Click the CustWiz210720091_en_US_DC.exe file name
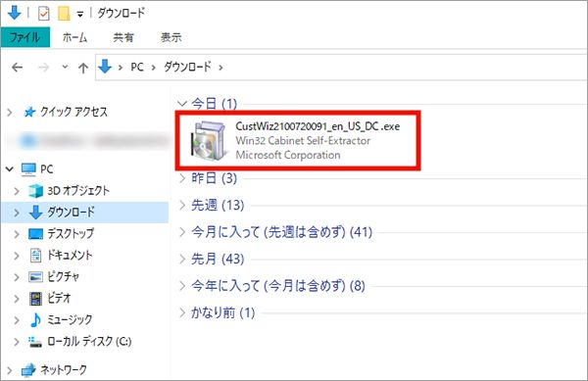 click(x=318, y=126)
